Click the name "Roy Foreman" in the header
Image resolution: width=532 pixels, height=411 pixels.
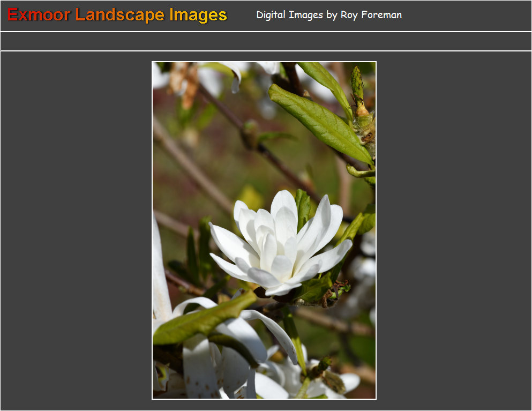tap(371, 15)
